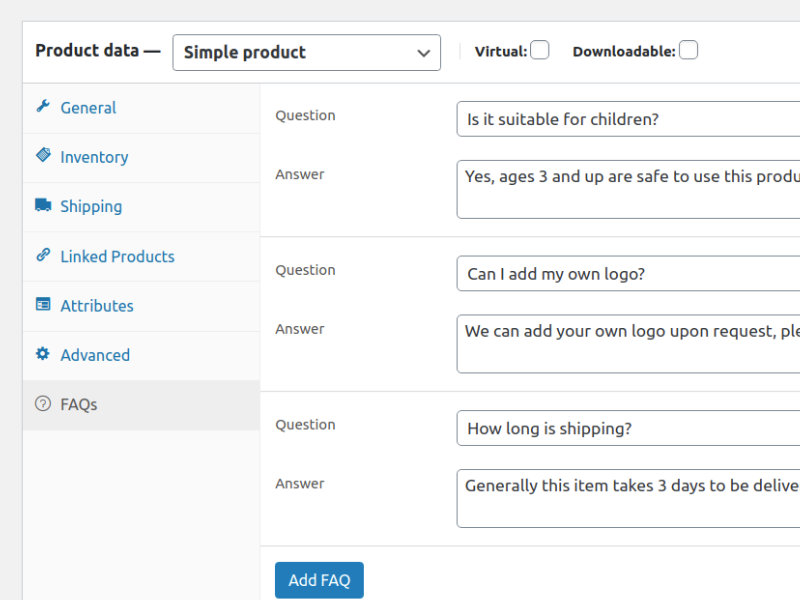Click the 'Product data —' heading text
The height and width of the screenshot is (600, 800).
(x=98, y=51)
